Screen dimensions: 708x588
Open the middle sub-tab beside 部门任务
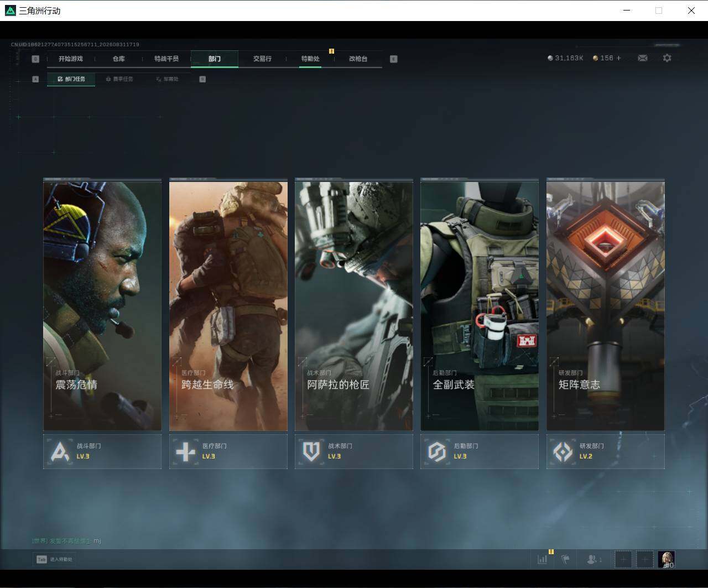[x=119, y=79]
